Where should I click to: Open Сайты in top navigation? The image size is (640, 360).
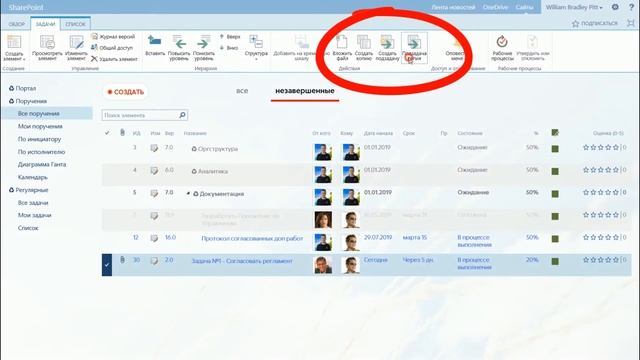click(524, 7)
